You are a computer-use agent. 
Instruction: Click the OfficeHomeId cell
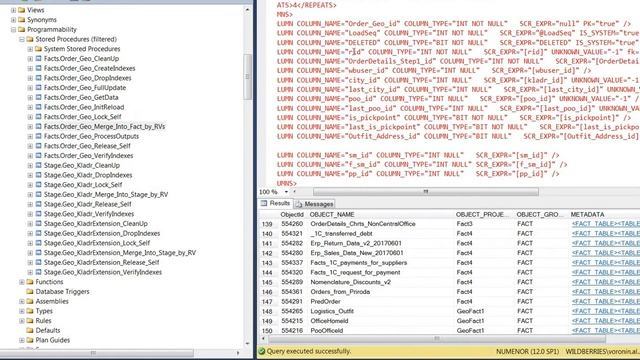[329, 321]
